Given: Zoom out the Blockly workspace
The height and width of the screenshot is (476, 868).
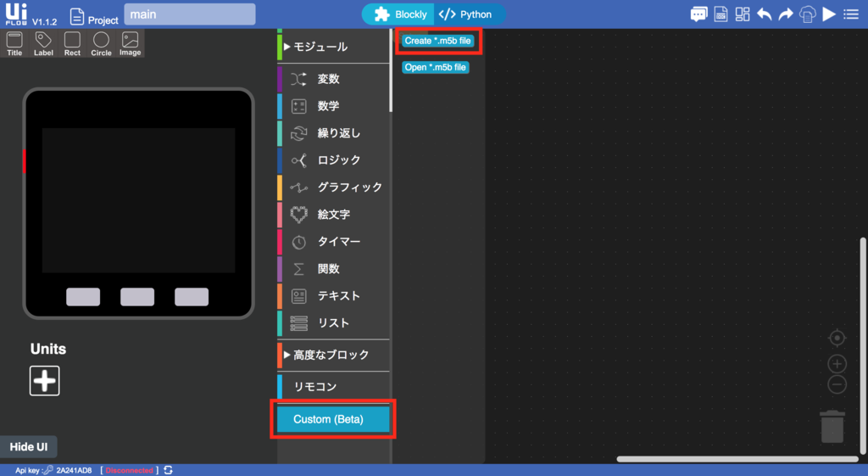Looking at the screenshot, I should tap(837, 384).
